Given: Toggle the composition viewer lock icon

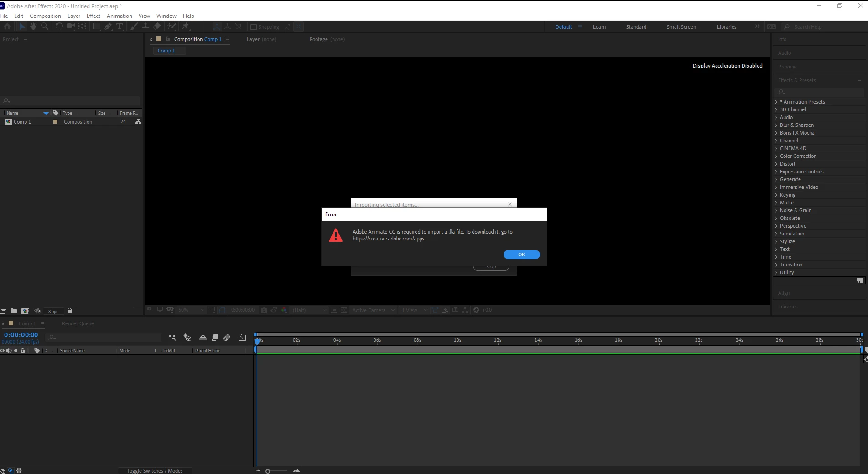Looking at the screenshot, I should pos(168,39).
